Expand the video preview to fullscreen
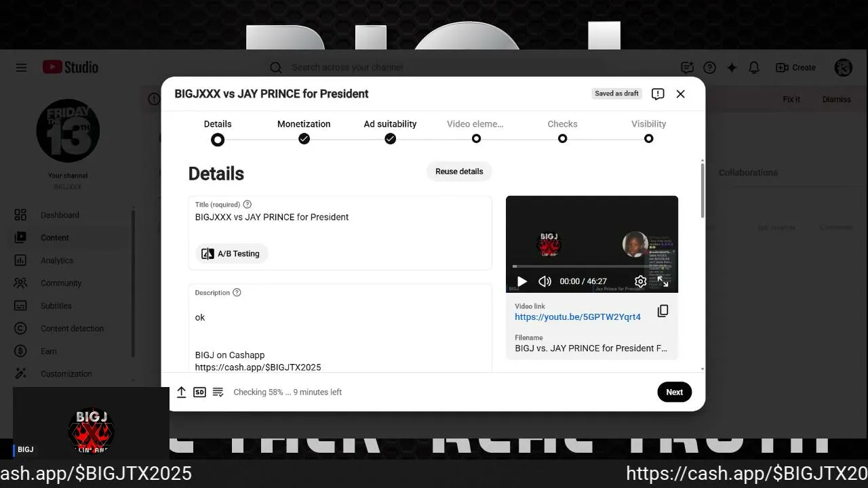 (663, 281)
